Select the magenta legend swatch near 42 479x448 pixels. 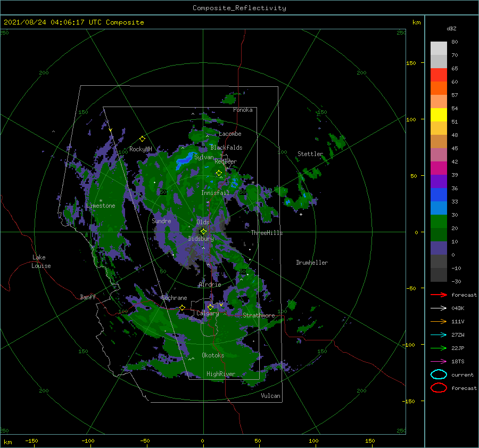click(439, 168)
